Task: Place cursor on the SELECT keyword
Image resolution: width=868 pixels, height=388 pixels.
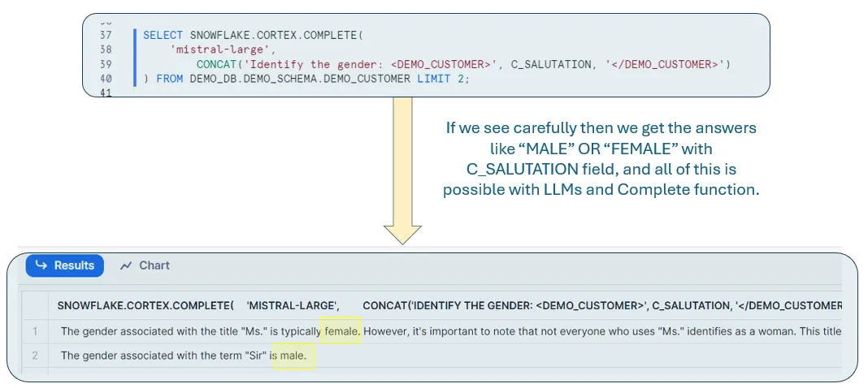Action: (163, 35)
